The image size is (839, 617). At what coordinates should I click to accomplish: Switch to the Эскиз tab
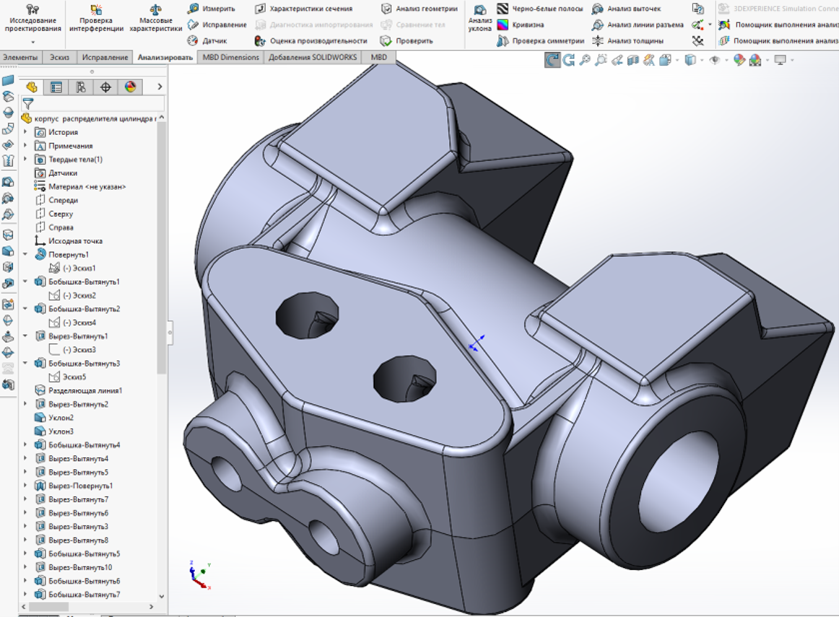[59, 58]
